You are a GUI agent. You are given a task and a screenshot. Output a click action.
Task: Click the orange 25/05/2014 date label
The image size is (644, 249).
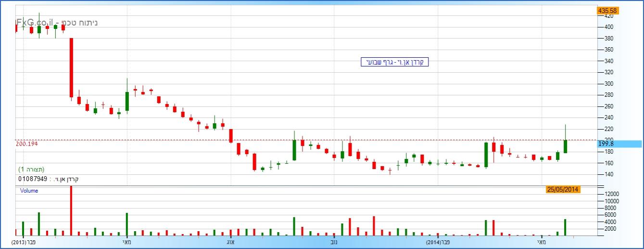(x=563, y=189)
